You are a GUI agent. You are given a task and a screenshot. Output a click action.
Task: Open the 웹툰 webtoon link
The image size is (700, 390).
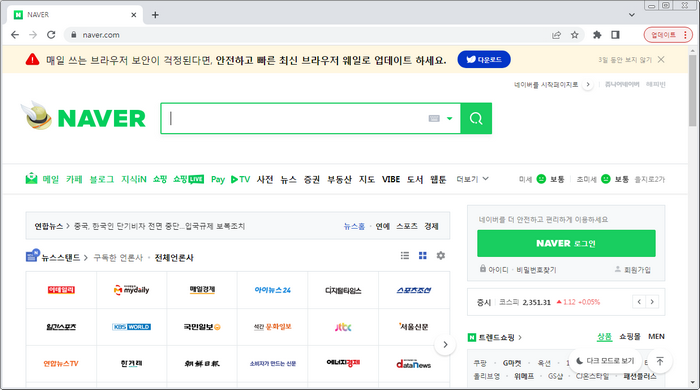[438, 179]
